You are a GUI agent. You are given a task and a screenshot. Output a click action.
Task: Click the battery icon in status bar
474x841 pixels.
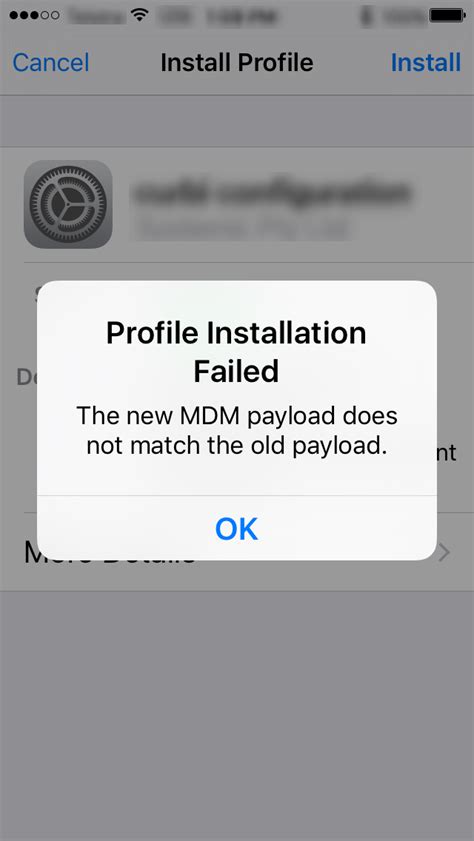tap(446, 16)
